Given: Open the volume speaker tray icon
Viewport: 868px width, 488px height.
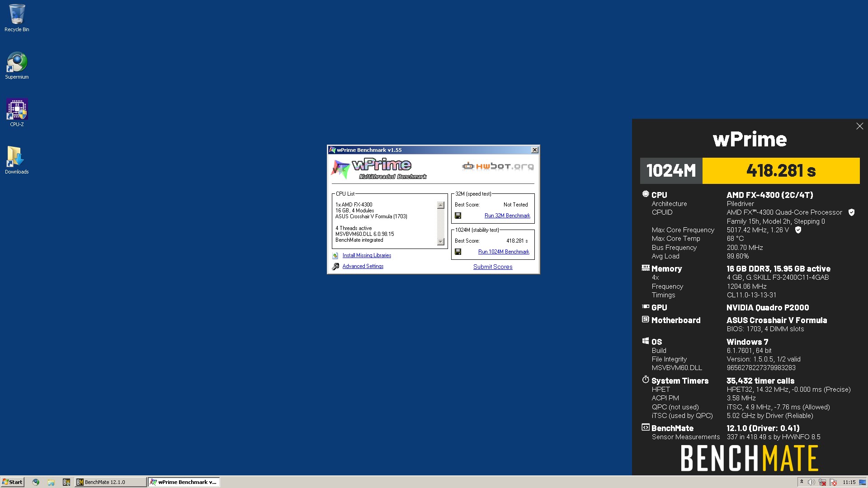Looking at the screenshot, I should pyautogui.click(x=811, y=482).
